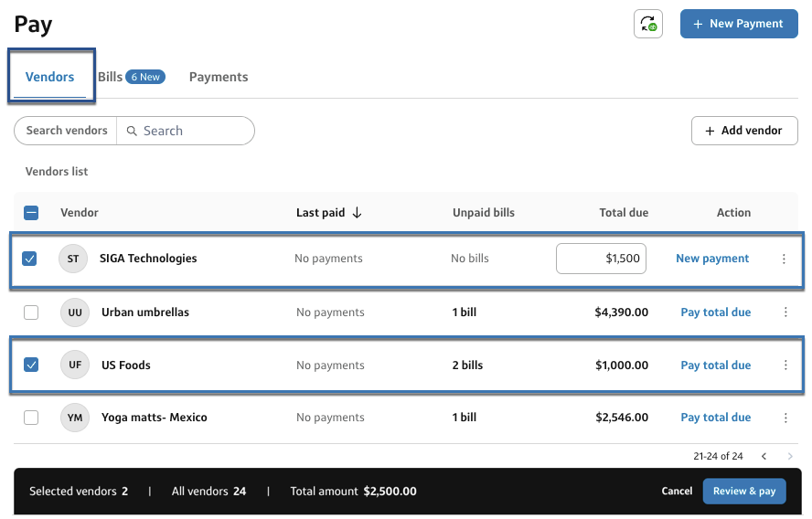Tick the Yoga matts- Mexico checkbox
The image size is (812, 519).
click(x=31, y=418)
